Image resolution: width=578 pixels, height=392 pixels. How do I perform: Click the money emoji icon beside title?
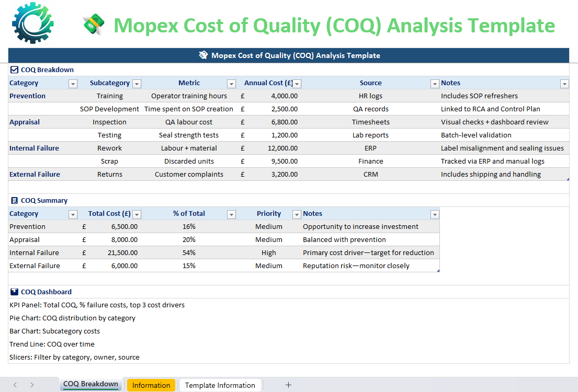tap(94, 25)
